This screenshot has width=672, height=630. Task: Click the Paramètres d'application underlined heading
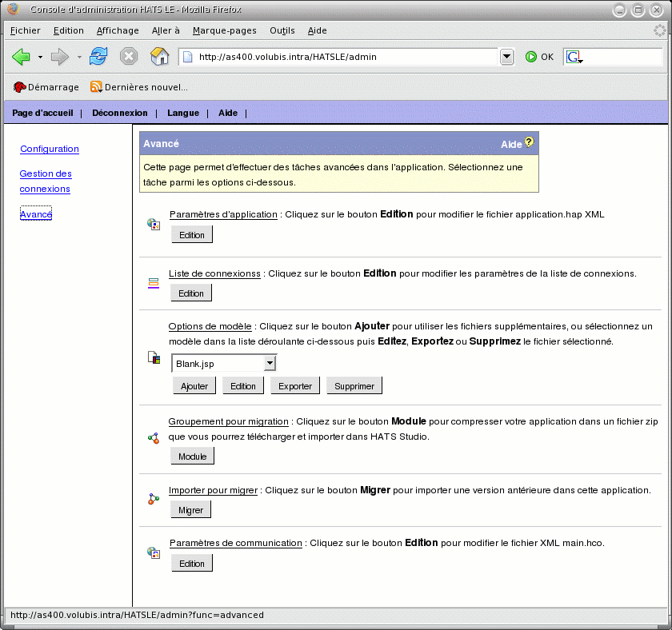point(223,214)
